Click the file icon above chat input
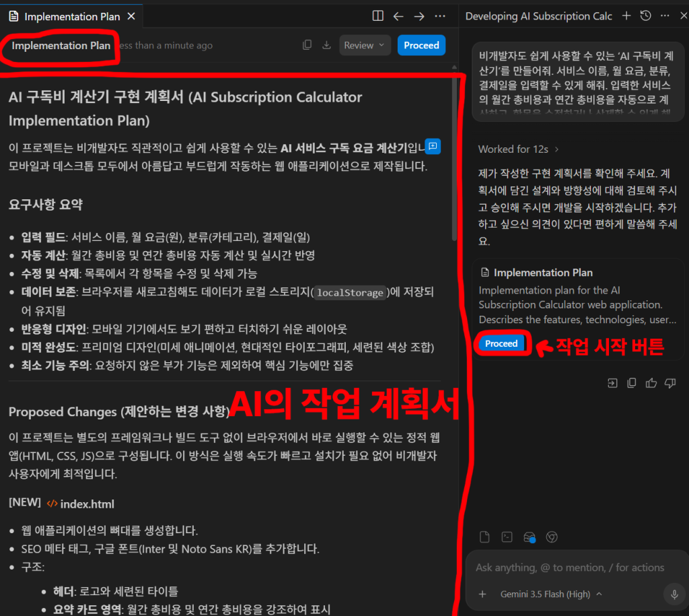Image resolution: width=689 pixels, height=616 pixels. pos(484,537)
